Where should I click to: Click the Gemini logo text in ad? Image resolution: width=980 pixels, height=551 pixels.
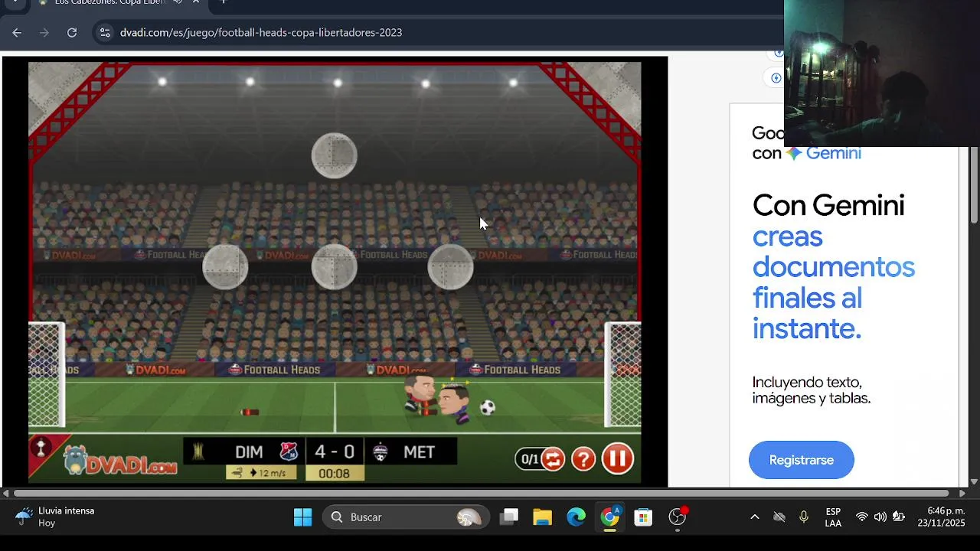[823, 153]
